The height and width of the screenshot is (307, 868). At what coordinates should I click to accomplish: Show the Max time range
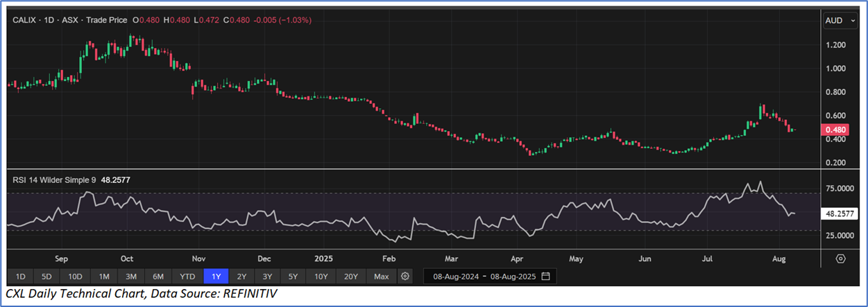pos(381,277)
